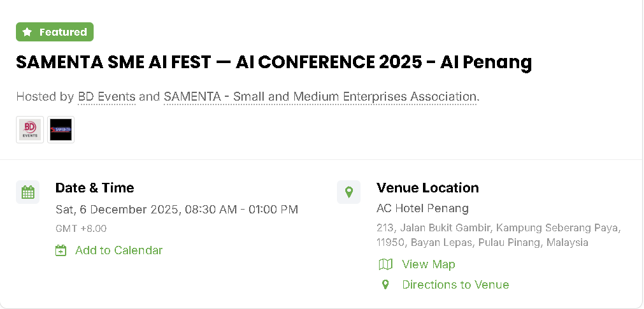Open the BD Events host logo
Image resolution: width=644 pixels, height=309 pixels.
tap(30, 130)
